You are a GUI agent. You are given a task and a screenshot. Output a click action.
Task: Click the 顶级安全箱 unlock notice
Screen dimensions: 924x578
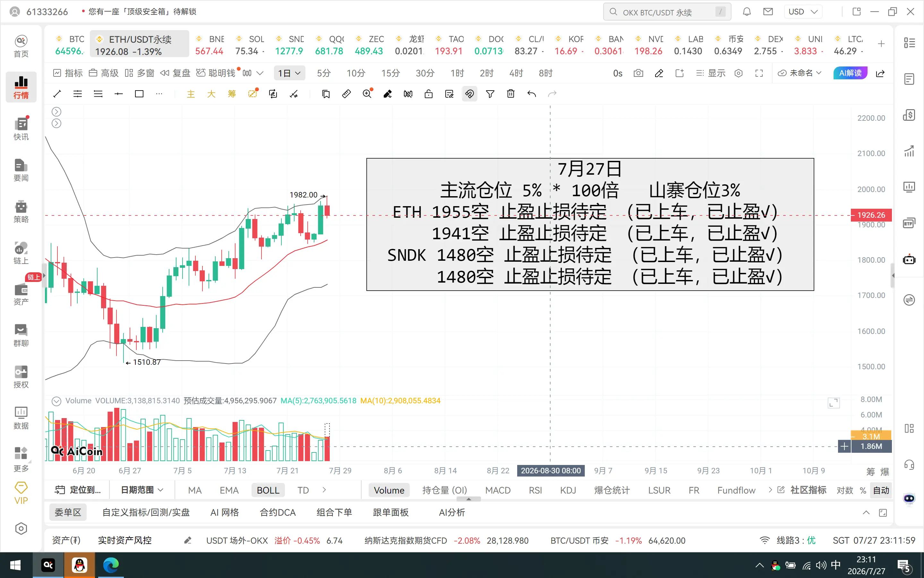click(142, 12)
